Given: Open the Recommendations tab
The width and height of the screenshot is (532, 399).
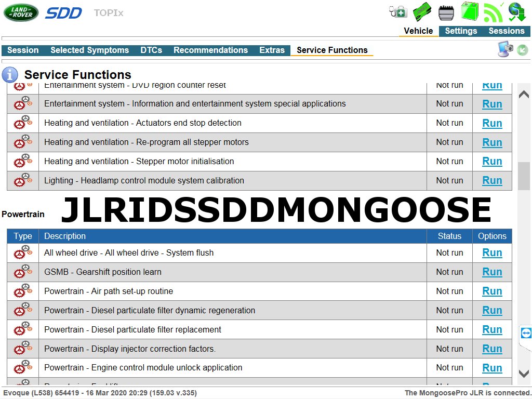Looking at the screenshot, I should pos(210,50).
